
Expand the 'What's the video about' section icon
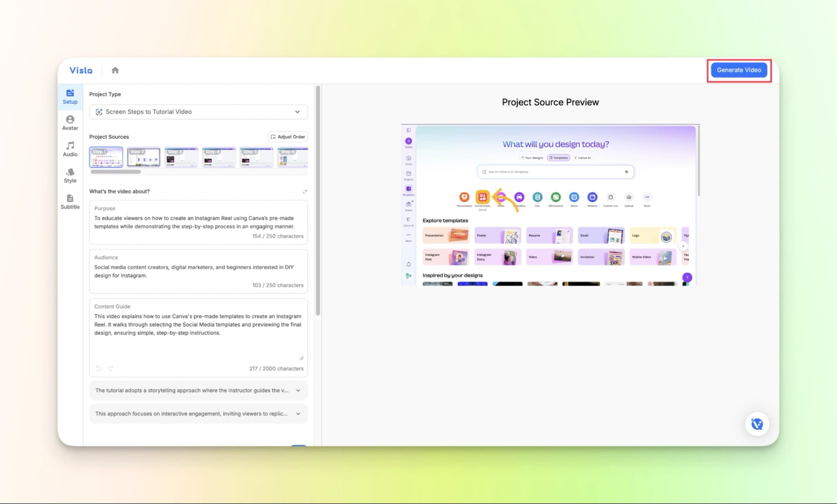305,192
